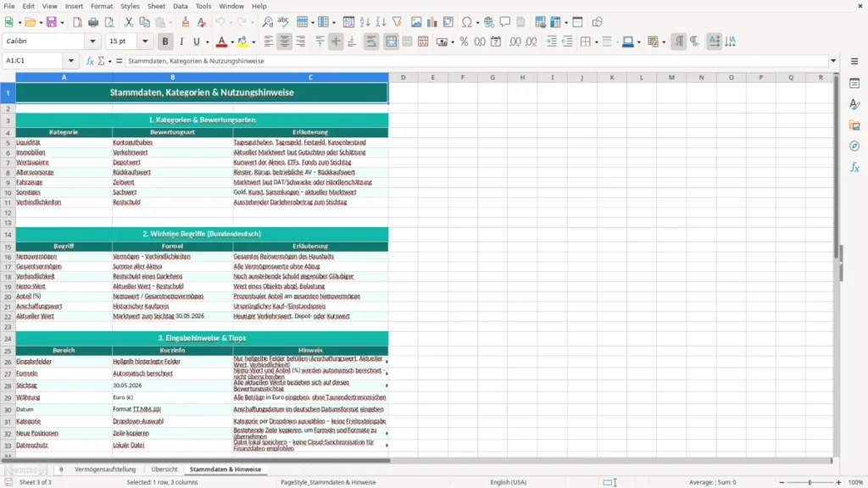Viewport: 868px width, 488px height.
Task: Merge and center cells icon
Action: click(x=391, y=42)
